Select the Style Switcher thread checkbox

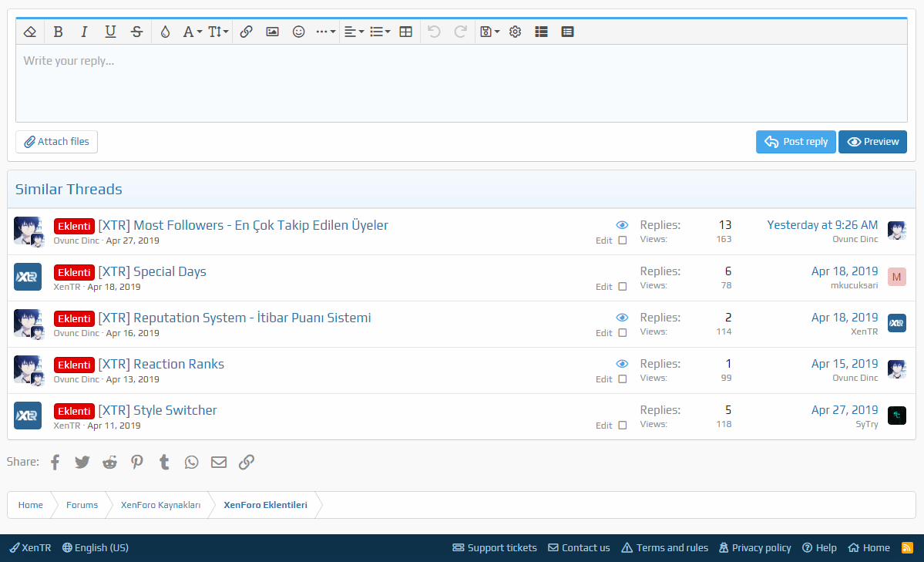[x=623, y=426]
